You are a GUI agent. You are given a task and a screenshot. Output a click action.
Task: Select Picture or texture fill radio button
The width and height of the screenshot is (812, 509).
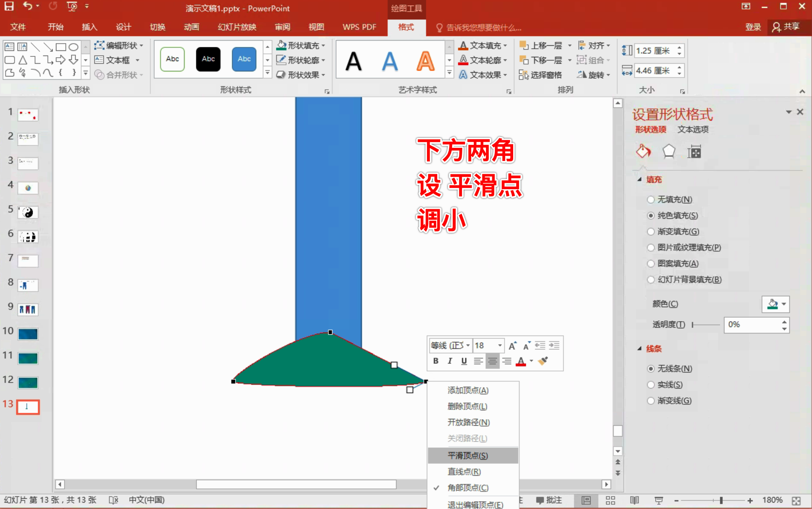[x=651, y=248]
